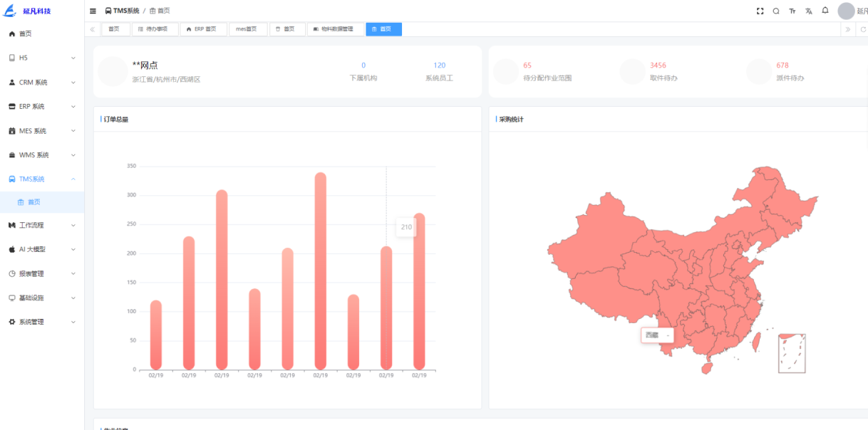
Task: Click the round avatar beside **网点
Action: point(113,71)
